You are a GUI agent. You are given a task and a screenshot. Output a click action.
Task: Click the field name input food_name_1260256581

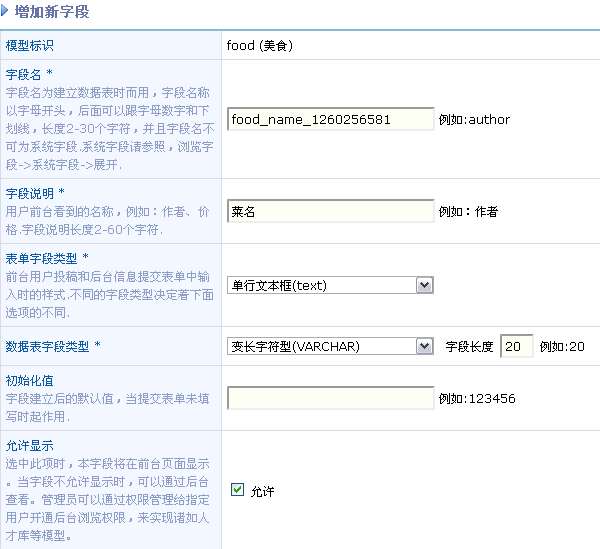coord(330,119)
